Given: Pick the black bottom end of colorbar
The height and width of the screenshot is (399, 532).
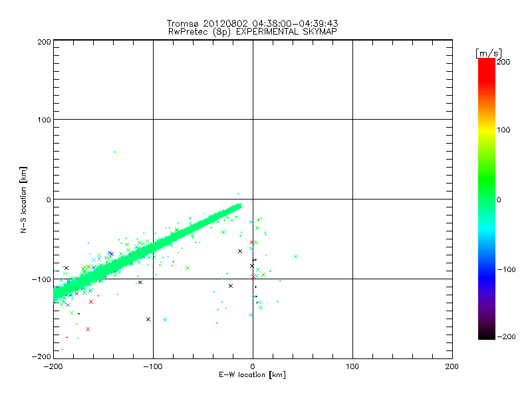Looking at the screenshot, I should point(487,336).
